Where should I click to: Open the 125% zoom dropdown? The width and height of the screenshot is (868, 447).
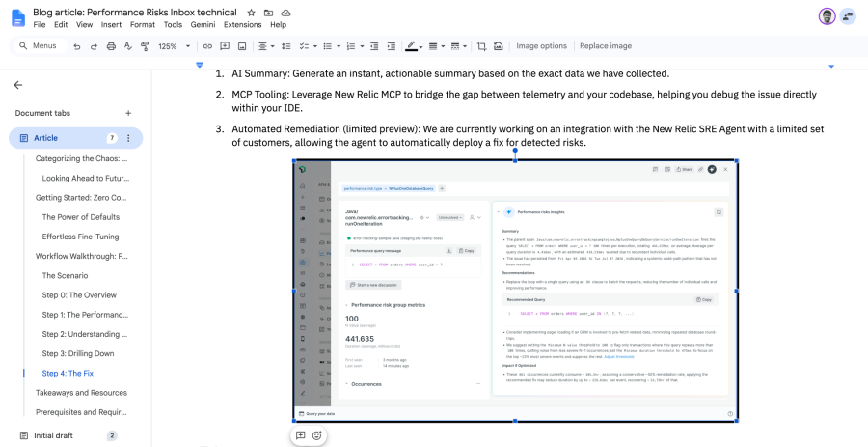(x=174, y=46)
